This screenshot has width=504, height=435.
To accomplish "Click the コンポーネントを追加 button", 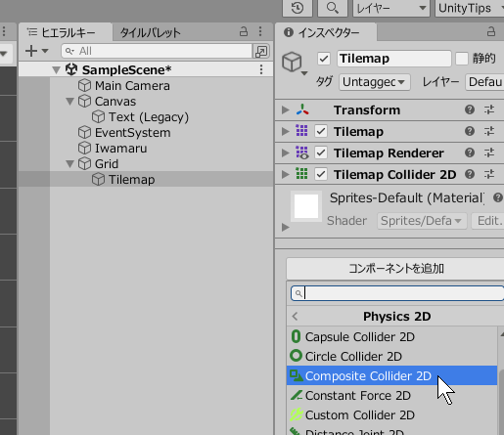I will pyautogui.click(x=396, y=269).
